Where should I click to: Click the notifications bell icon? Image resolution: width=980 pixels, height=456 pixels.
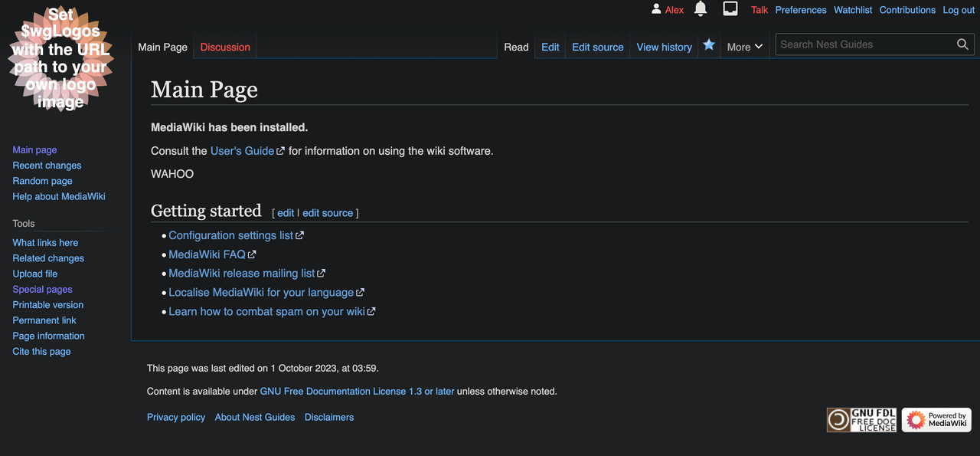pyautogui.click(x=700, y=9)
